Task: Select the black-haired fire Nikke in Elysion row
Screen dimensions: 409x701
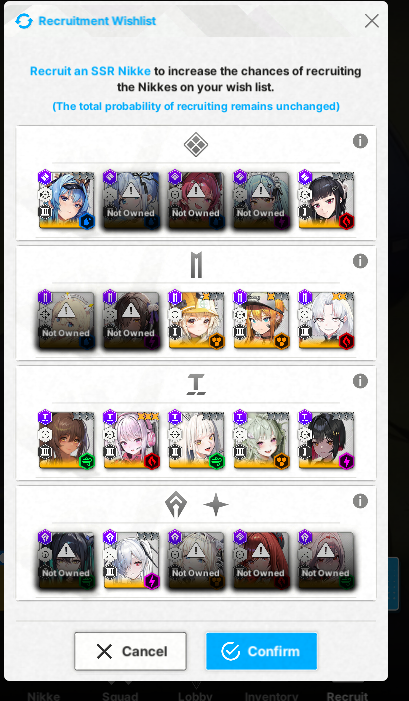Action: tap(326, 200)
